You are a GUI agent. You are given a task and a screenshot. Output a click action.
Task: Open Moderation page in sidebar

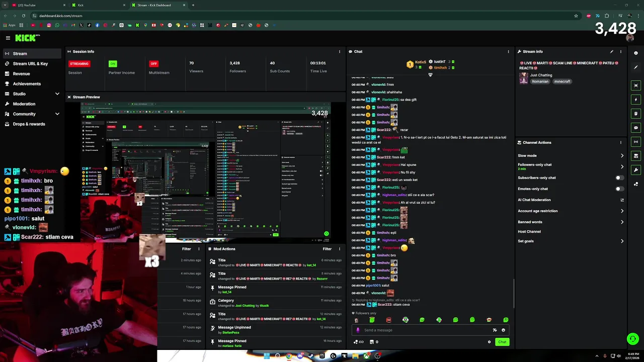coord(31,104)
